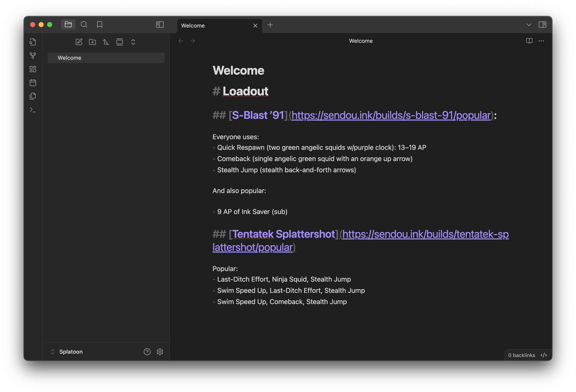This screenshot has height=392, width=576.
Task: Click the Loadout heading
Action: click(x=245, y=91)
